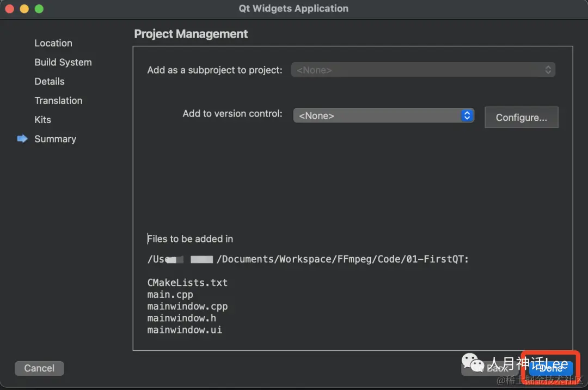Click the 01-FirstQT project path line

(308, 259)
